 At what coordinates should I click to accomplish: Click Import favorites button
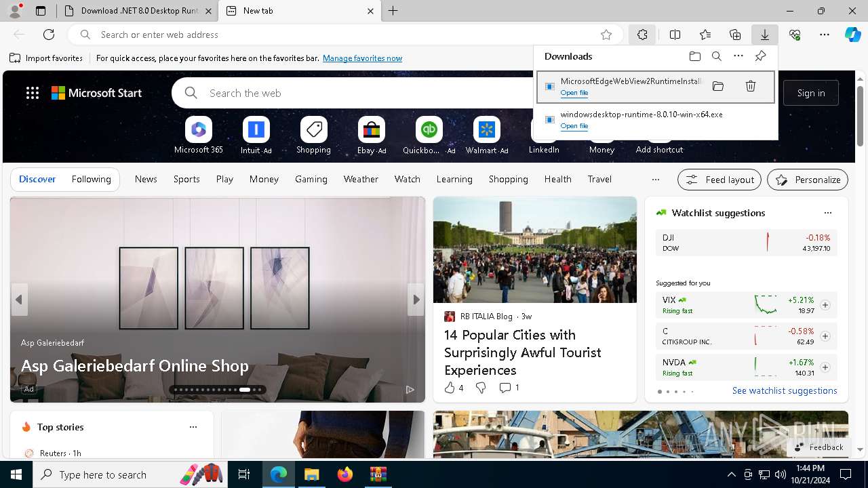[46, 58]
